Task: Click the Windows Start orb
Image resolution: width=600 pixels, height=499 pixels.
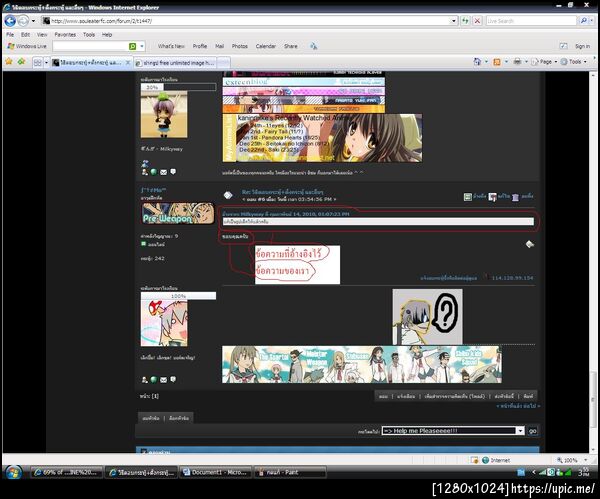Action: pos(13,473)
